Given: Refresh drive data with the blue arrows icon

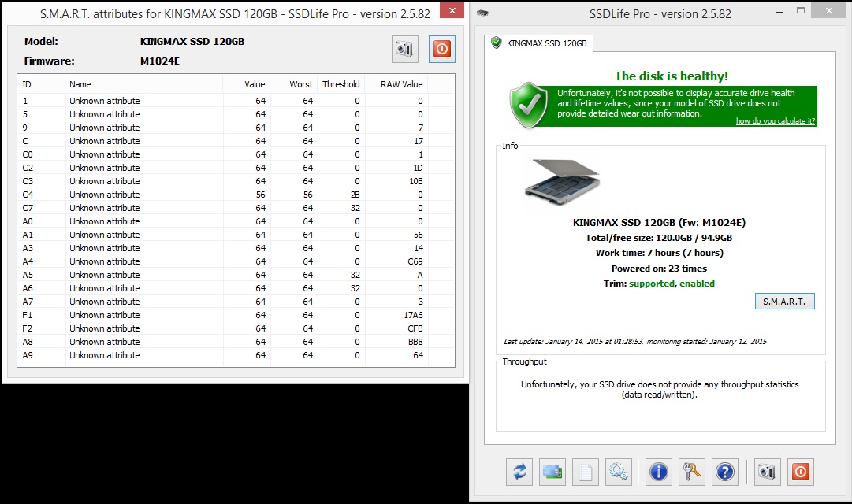Looking at the screenshot, I should point(519,472).
